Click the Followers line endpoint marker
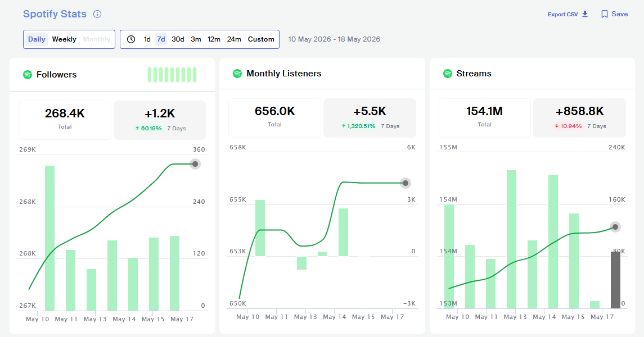Viewport: 644px width, 337px height. (195, 164)
